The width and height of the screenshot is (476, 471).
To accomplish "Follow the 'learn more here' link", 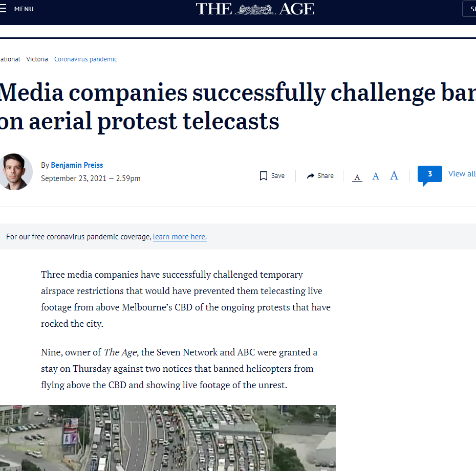I will point(180,237).
